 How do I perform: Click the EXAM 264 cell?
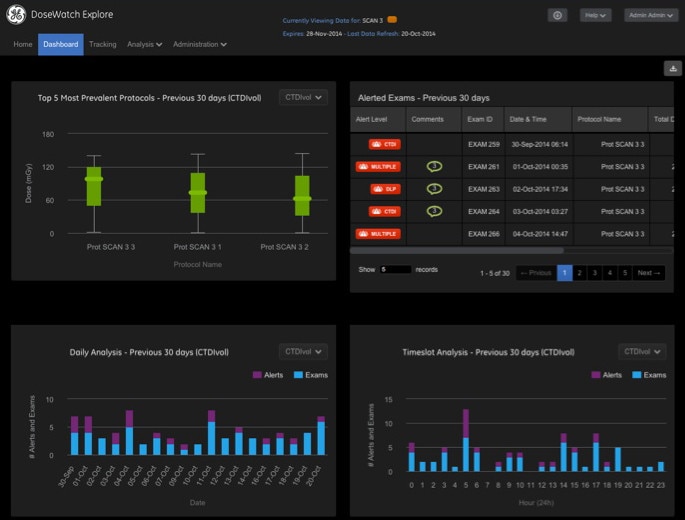tap(484, 211)
